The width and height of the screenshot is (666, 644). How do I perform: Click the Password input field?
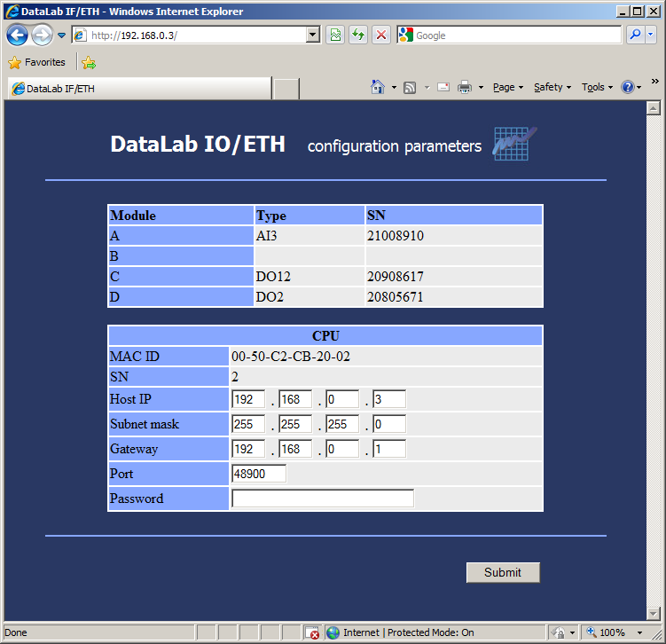(323, 499)
